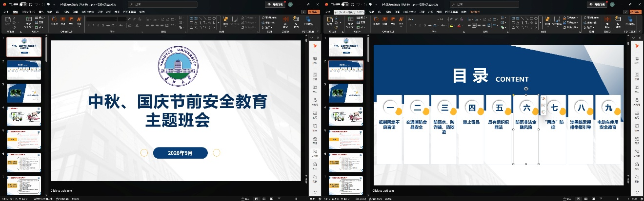Click the 2026年9月 date button on the slide

click(x=181, y=153)
